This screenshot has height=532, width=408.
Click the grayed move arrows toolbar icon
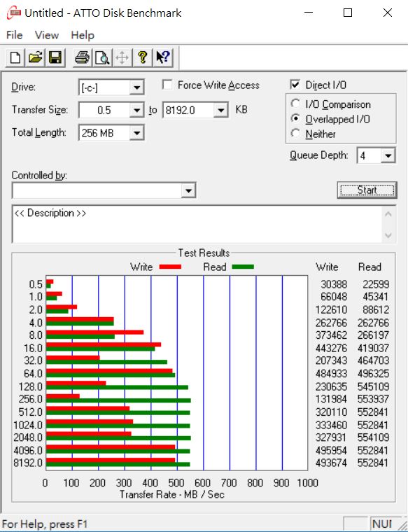click(122, 57)
